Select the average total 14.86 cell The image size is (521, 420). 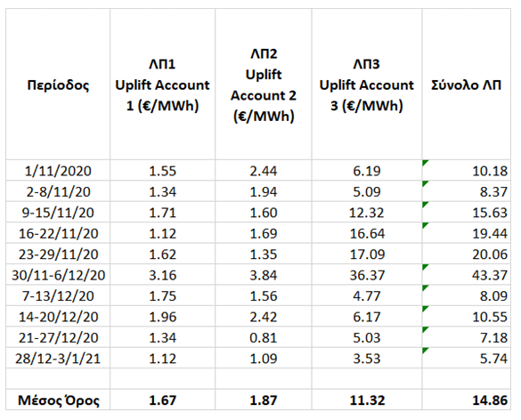(466, 400)
